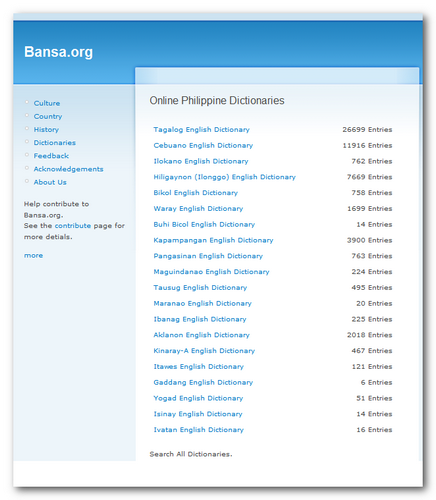Open Cebuano English Dictionary

(203, 146)
